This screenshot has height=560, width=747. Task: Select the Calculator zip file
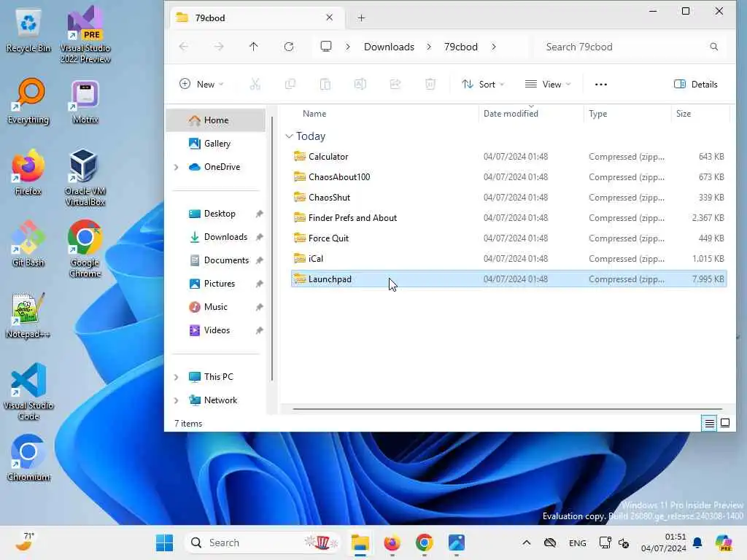click(x=508, y=157)
